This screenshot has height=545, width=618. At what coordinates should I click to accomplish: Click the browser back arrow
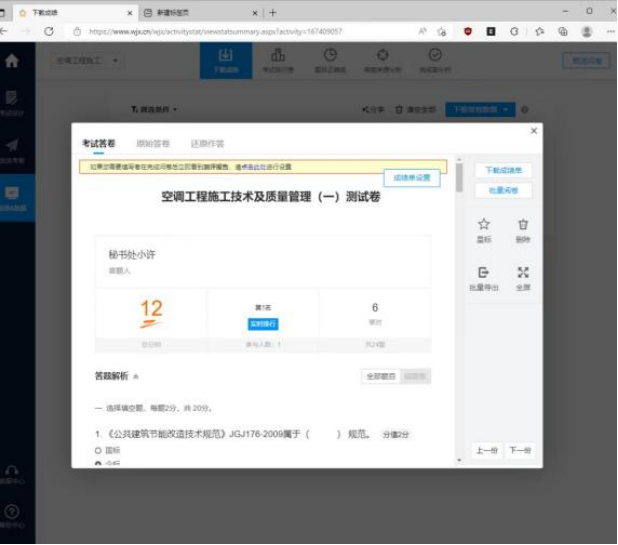coord(4,31)
